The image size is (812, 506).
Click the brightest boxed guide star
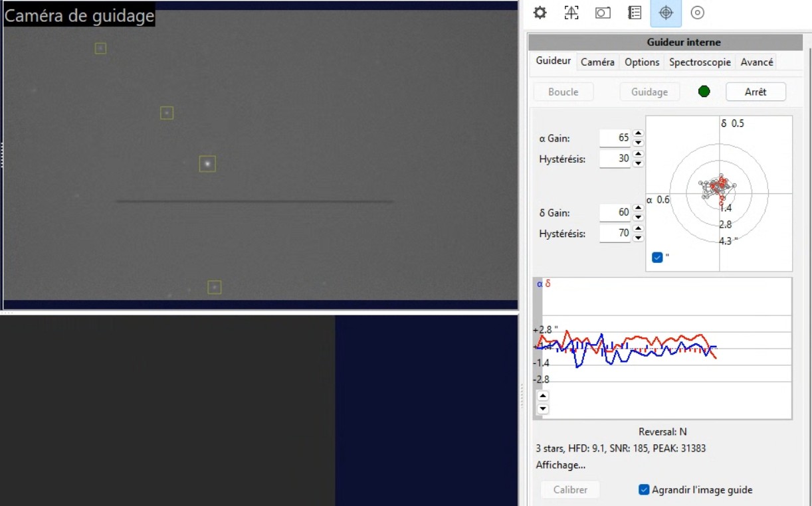coord(207,163)
